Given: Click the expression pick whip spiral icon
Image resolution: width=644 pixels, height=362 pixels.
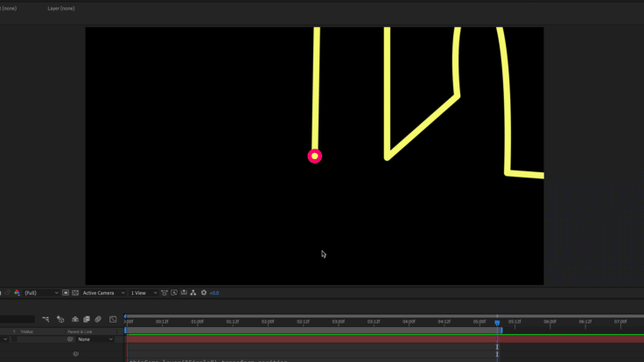Looking at the screenshot, I should point(75,354).
